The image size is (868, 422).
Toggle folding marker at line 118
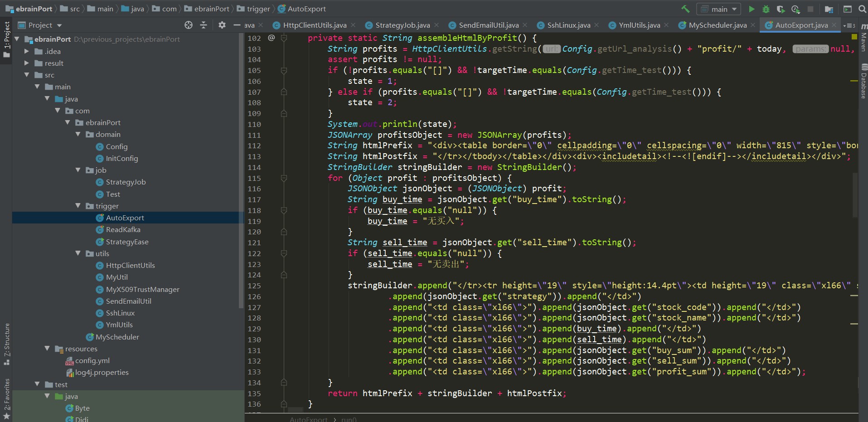[284, 210]
